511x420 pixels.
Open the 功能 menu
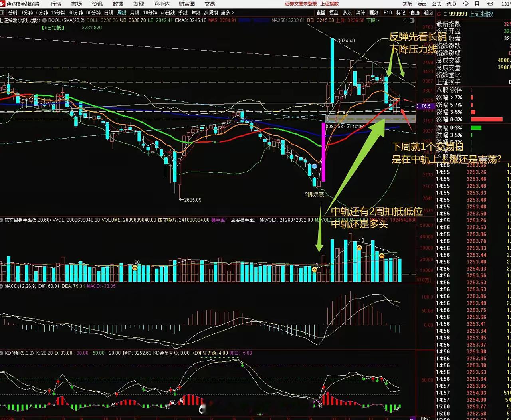(x=407, y=4)
